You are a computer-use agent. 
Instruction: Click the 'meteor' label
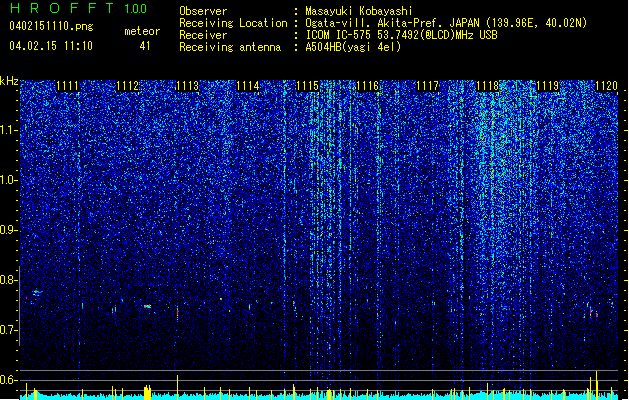coord(142,31)
